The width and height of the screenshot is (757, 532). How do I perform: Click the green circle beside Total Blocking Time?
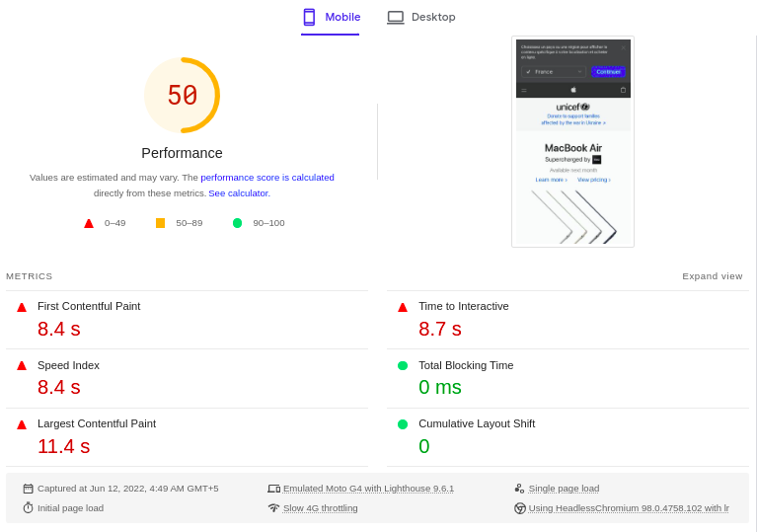tap(403, 365)
